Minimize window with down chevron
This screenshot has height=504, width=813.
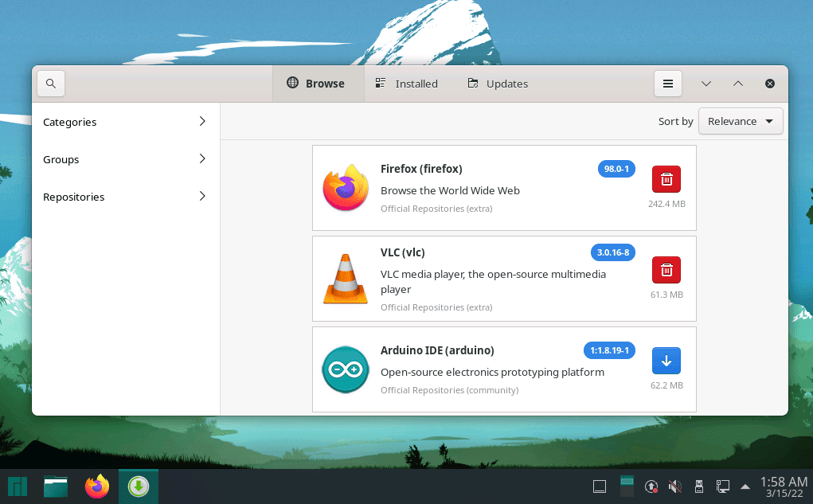point(706,84)
